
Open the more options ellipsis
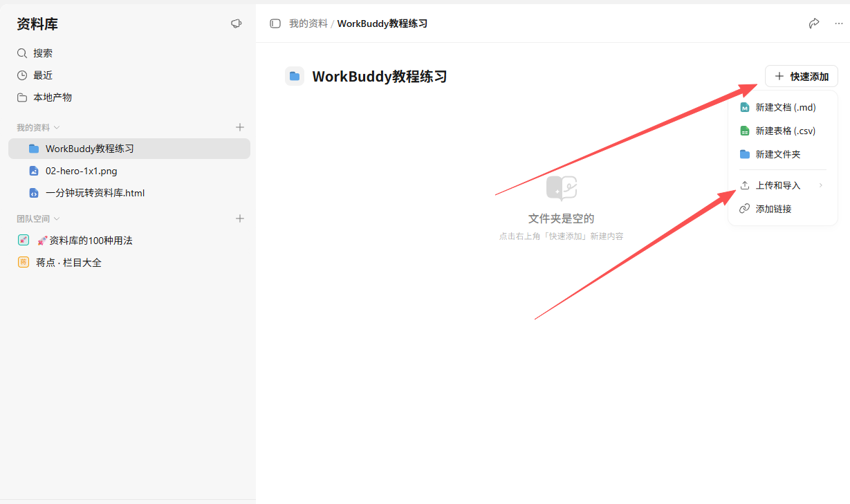coord(839,24)
